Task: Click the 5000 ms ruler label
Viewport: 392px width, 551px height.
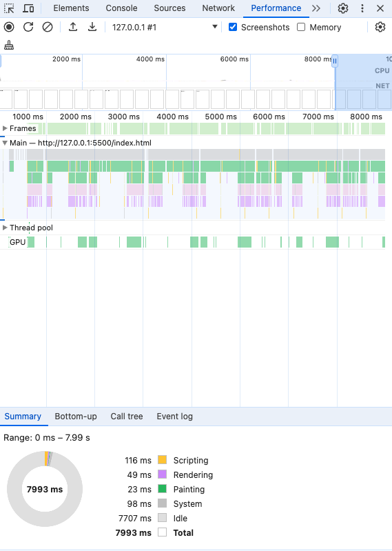Action: [x=220, y=117]
